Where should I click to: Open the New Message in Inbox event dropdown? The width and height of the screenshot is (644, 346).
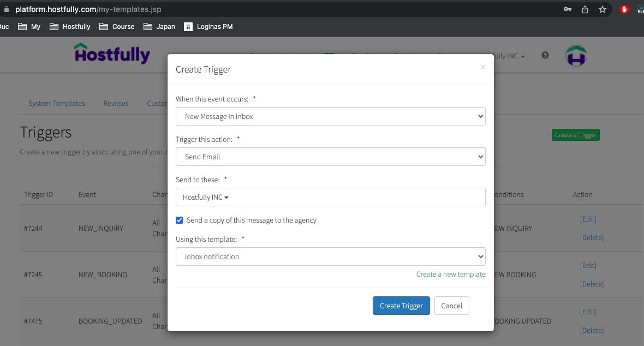click(x=330, y=116)
